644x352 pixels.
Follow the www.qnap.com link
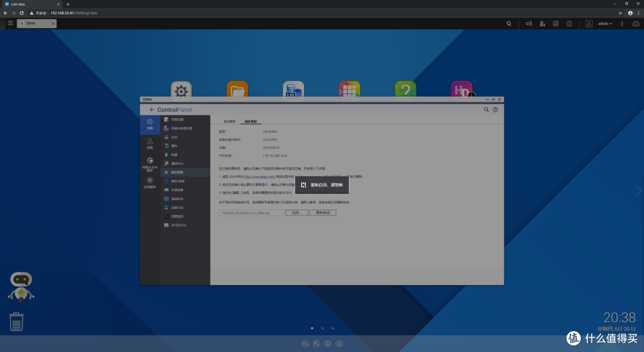click(x=259, y=176)
